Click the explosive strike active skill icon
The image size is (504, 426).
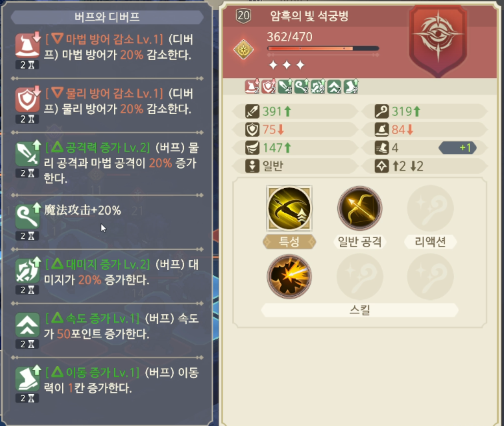[x=289, y=277]
